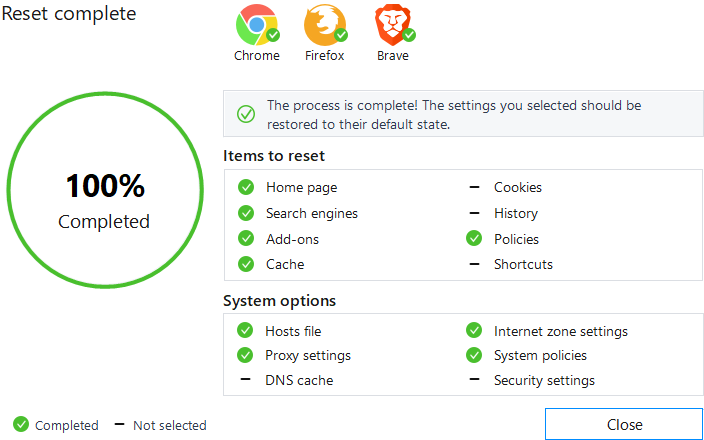Image resolution: width=704 pixels, height=440 pixels.
Task: Click the checkmark beside System policies
Action: point(474,355)
